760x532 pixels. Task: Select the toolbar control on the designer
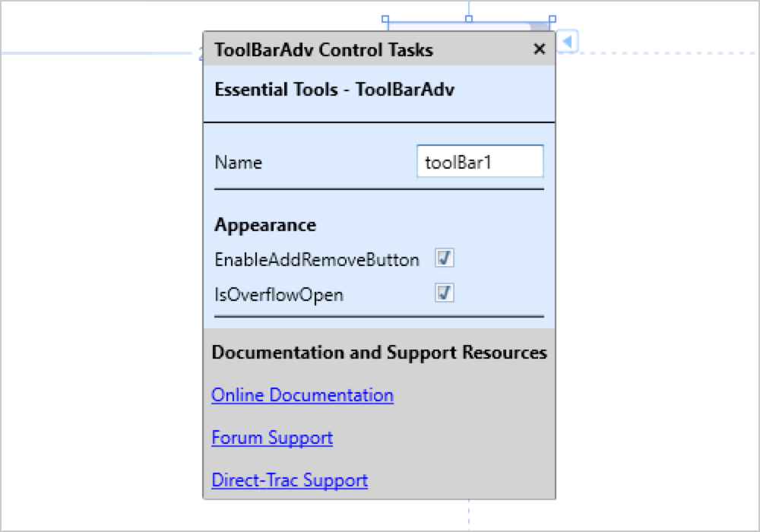click(456, 27)
